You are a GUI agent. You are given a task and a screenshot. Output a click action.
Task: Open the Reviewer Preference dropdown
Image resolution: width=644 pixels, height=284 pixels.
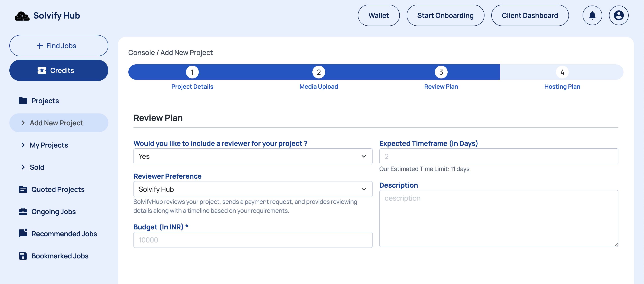pyautogui.click(x=253, y=189)
